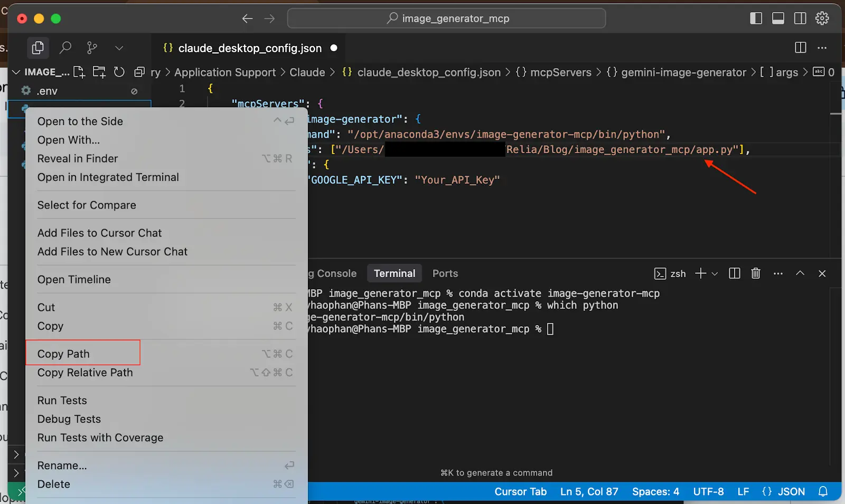The height and width of the screenshot is (504, 845).
Task: Select the claude_desktop_config.json editor tab
Action: (248, 48)
